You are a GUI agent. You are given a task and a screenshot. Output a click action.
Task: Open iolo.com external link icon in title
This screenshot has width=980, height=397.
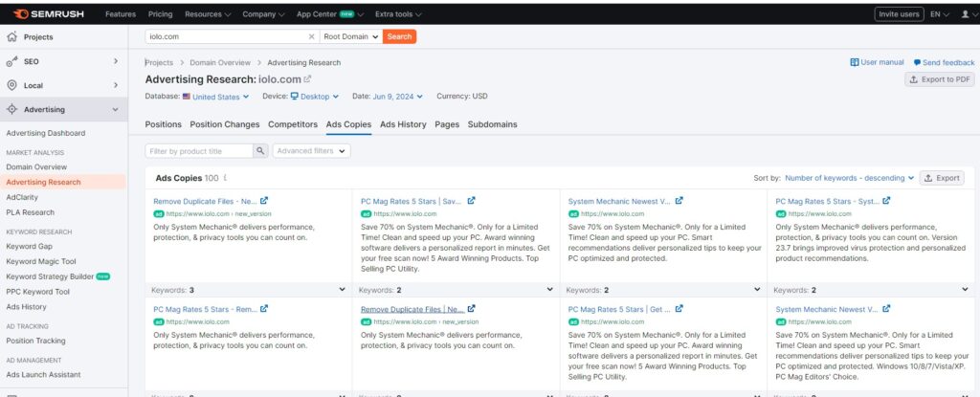[307, 79]
